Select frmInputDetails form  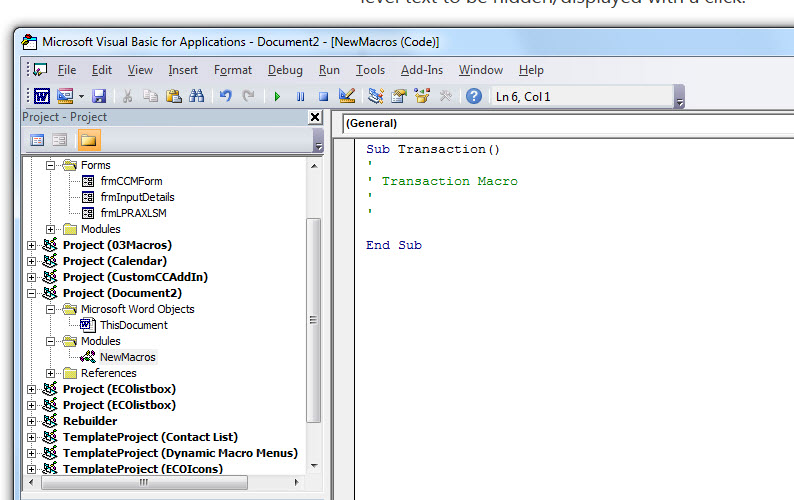137,197
